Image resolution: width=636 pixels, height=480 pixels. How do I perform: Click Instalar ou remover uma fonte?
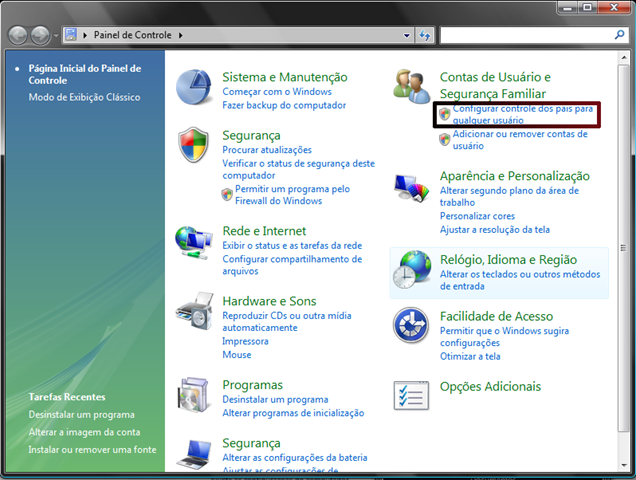tap(92, 450)
